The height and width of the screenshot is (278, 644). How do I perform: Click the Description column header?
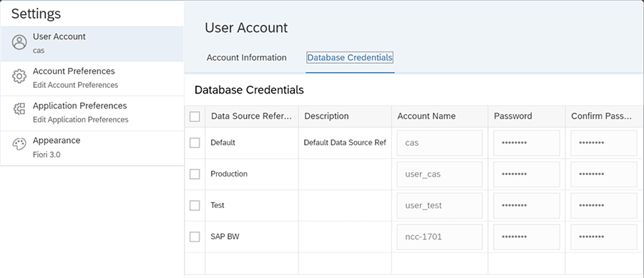click(345, 116)
